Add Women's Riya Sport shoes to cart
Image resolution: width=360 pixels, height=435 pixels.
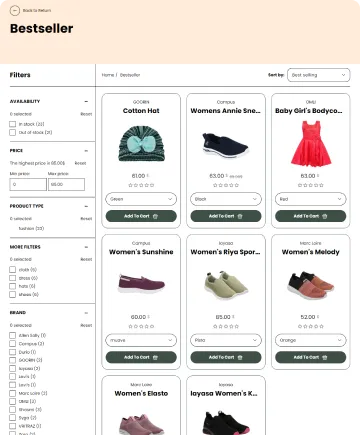(x=226, y=357)
